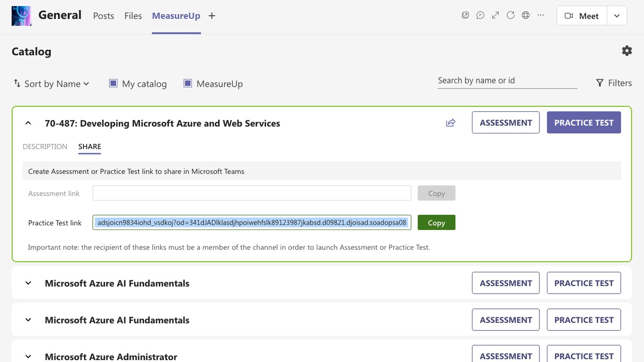Open the more options ellipsis
Viewport: 644px width, 362px height.
click(x=541, y=16)
